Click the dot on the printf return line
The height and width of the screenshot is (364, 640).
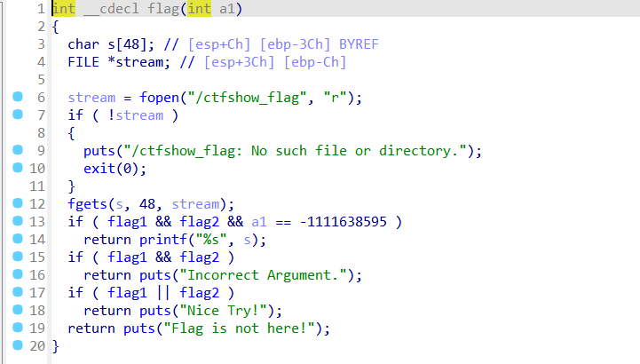pyautogui.click(x=18, y=239)
